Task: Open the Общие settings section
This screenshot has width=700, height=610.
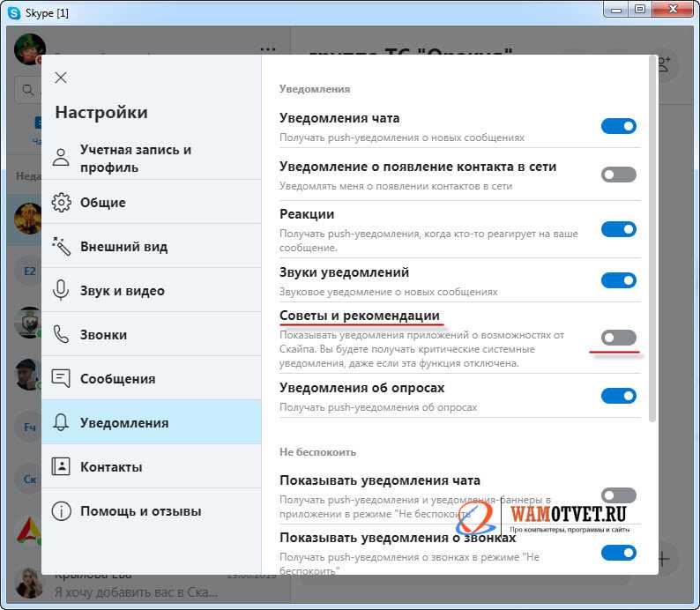Action: (152, 202)
